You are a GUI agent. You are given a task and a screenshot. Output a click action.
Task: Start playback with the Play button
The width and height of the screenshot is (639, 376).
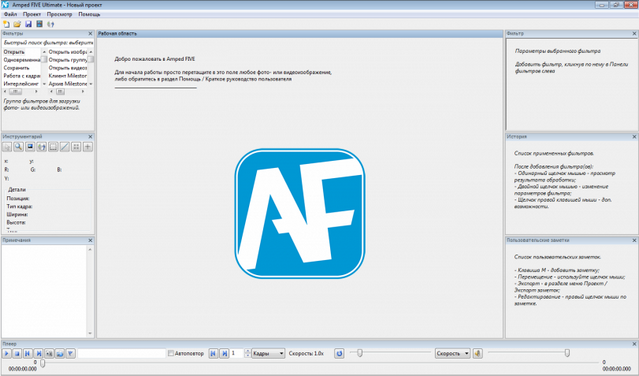point(7,354)
